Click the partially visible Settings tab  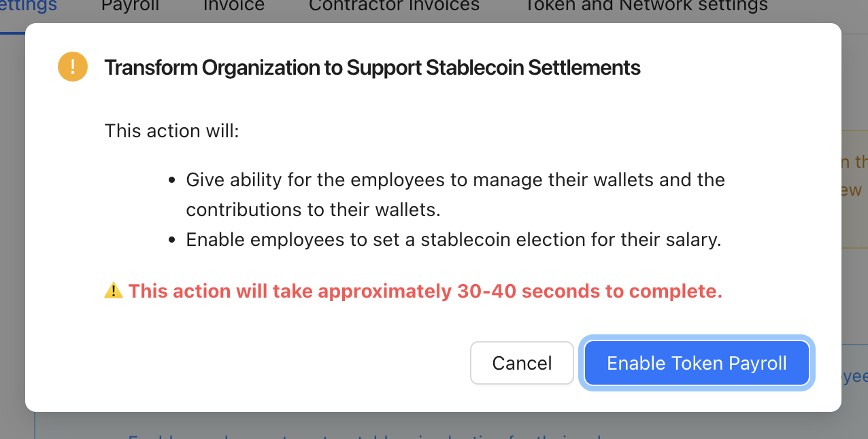29,5
